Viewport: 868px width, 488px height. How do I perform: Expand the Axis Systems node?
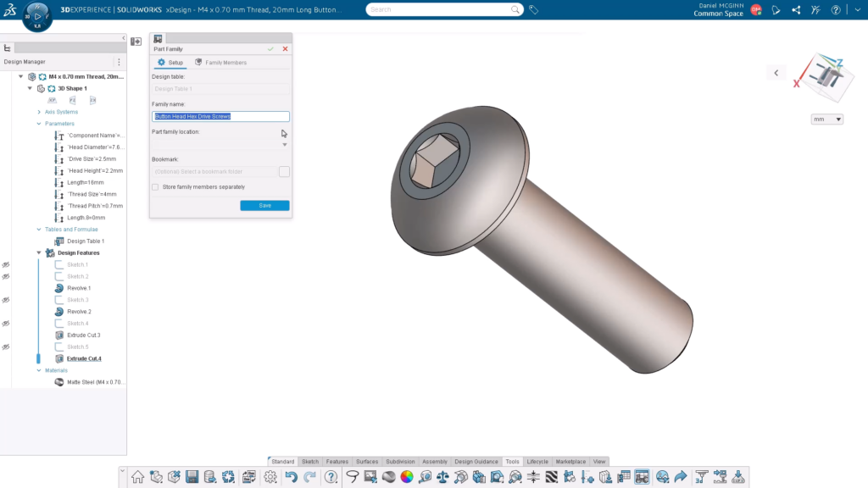point(39,112)
